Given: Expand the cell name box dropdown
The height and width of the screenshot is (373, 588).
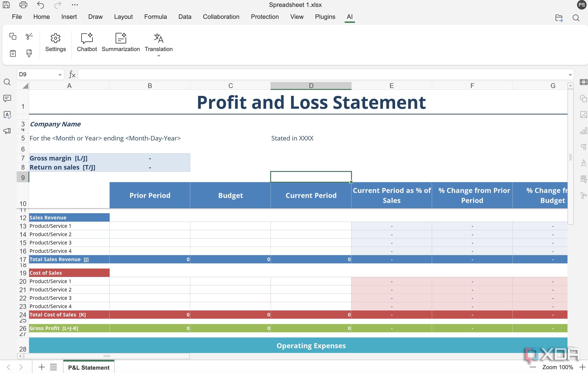Looking at the screenshot, I should (x=60, y=74).
